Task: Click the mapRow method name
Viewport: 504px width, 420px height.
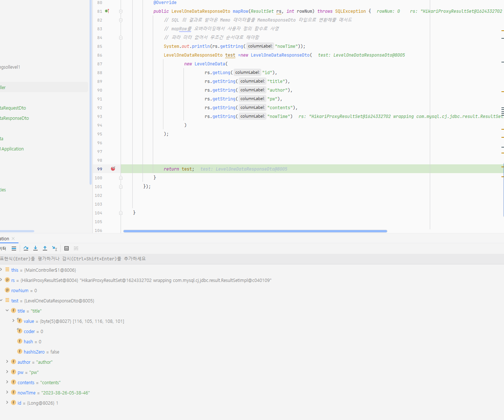Action: (240, 11)
